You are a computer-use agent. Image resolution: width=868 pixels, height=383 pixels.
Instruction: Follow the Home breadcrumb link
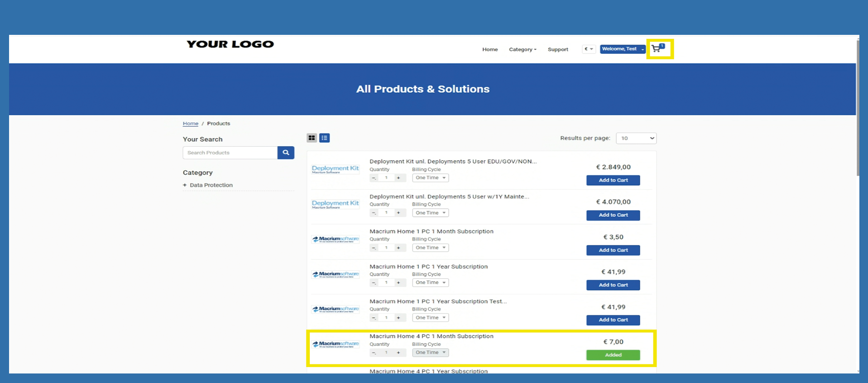tap(190, 124)
